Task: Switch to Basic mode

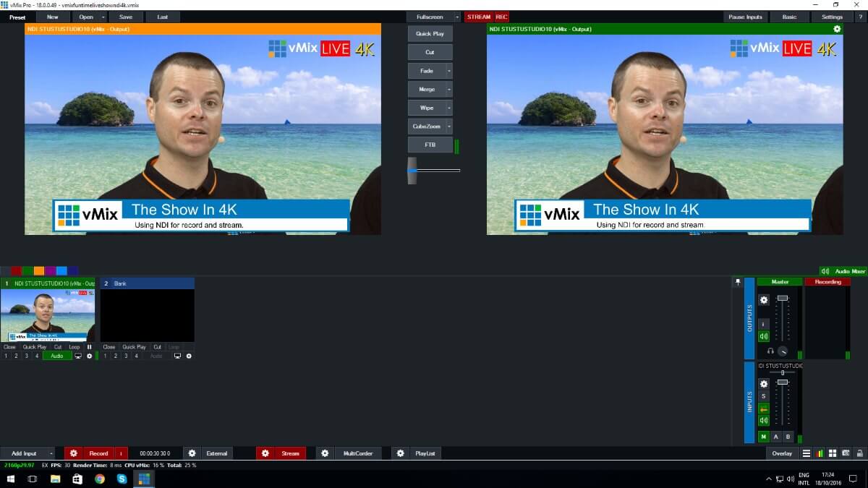Action: coord(789,17)
